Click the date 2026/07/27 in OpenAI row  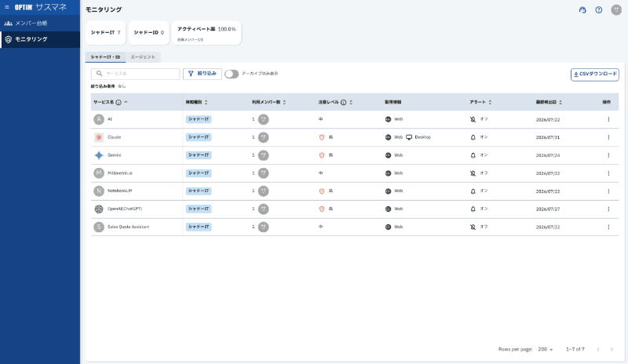point(548,209)
